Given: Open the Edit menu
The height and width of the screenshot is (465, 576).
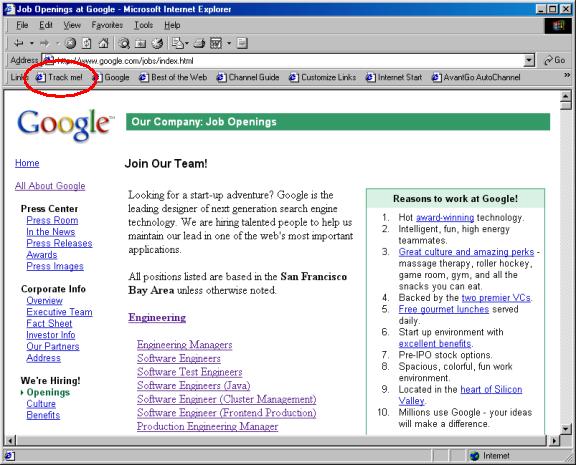Looking at the screenshot, I should pyautogui.click(x=46, y=25).
